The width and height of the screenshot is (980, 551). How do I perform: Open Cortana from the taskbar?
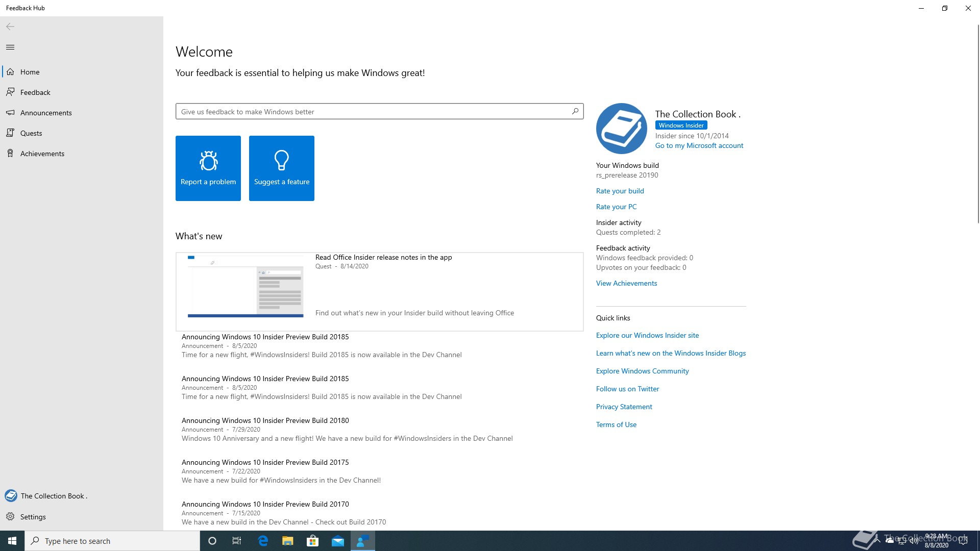[212, 541]
